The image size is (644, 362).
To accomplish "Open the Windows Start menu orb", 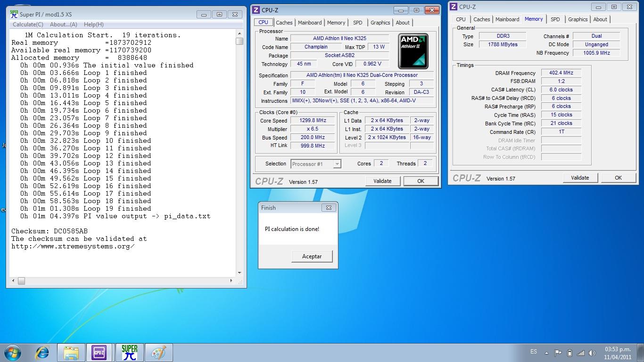I will pyautogui.click(x=12, y=353).
